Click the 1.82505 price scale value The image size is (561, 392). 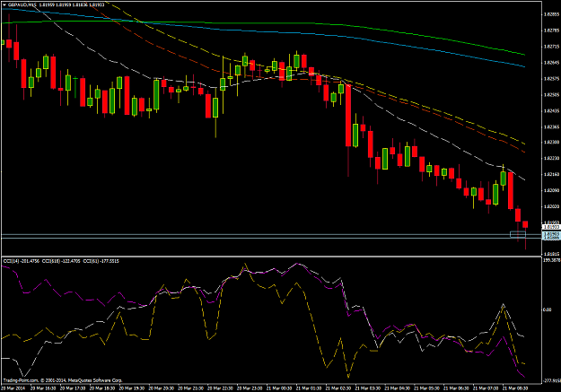coord(551,95)
